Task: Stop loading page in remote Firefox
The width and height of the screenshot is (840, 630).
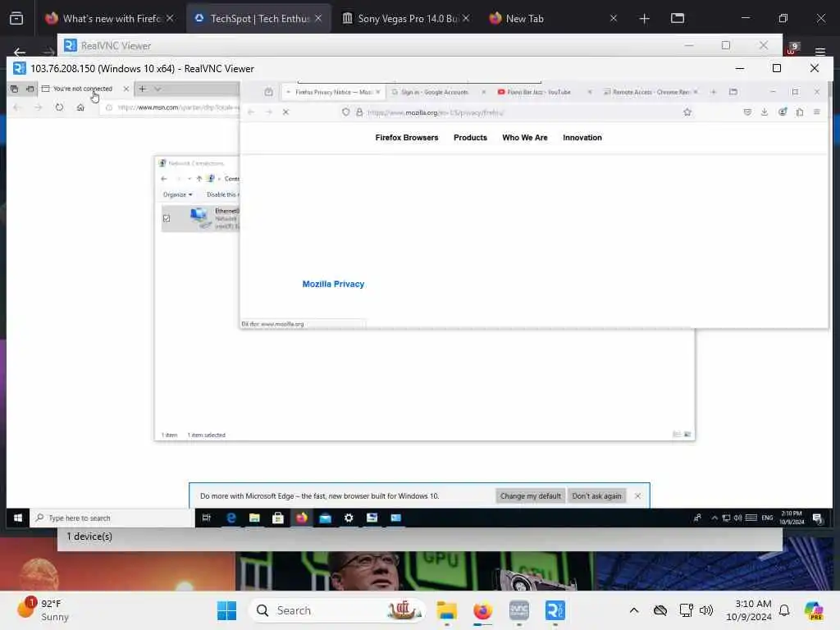Action: [x=285, y=112]
